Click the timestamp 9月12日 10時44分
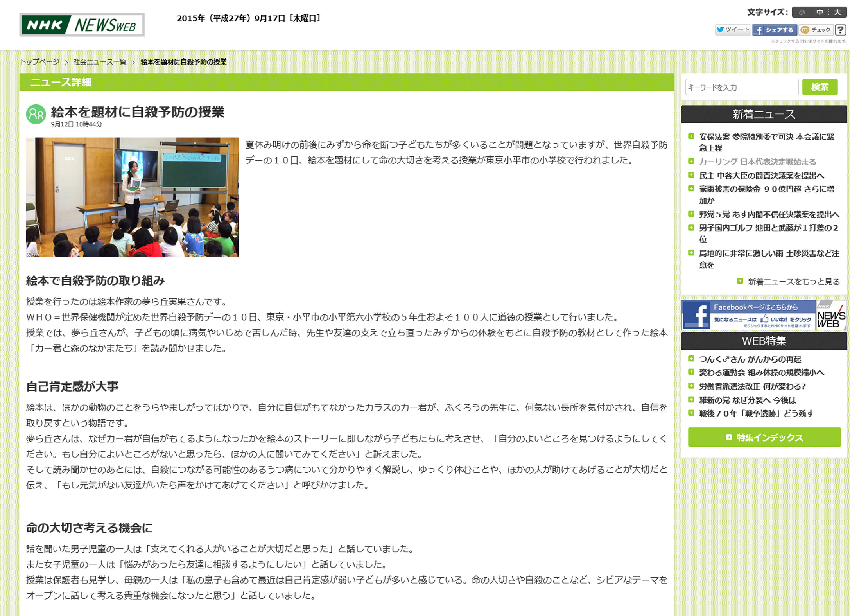Image resolution: width=850 pixels, height=616 pixels. [76, 124]
